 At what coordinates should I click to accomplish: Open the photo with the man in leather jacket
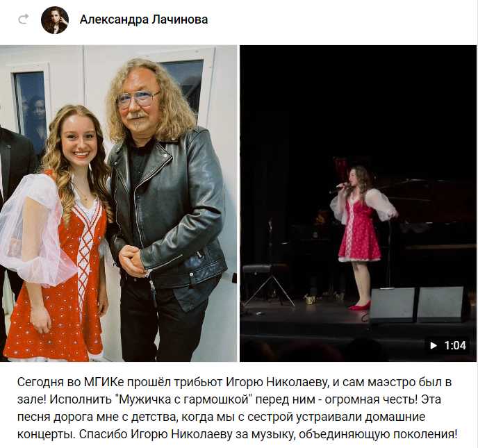coord(118,204)
